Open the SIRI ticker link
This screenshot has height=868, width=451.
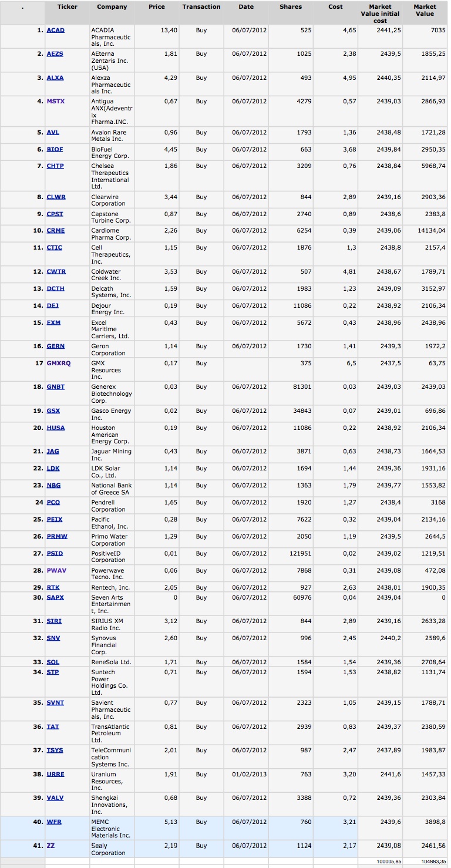point(54,621)
